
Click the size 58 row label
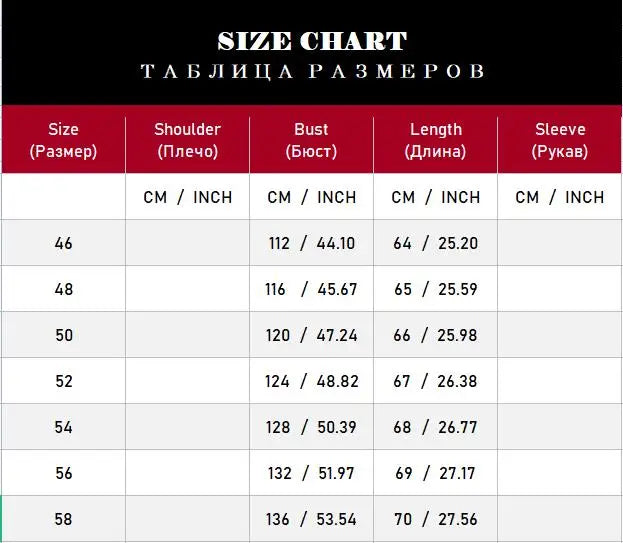coord(63,519)
